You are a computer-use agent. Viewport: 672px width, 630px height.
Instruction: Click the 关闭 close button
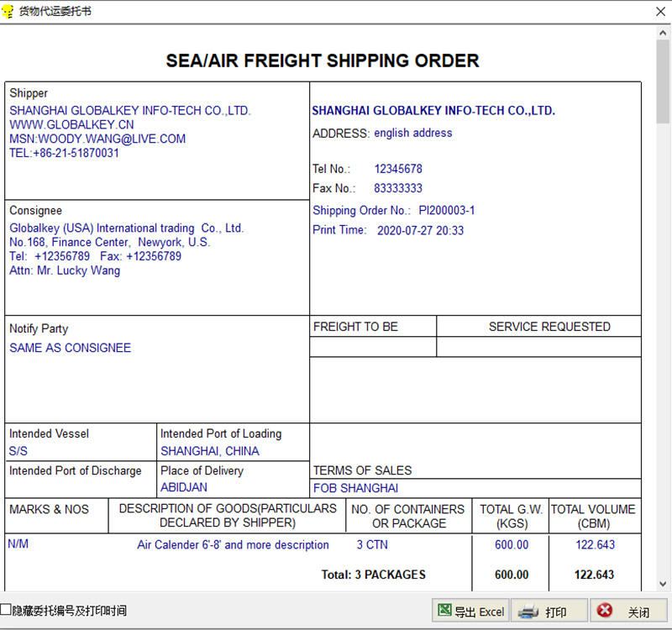point(628,611)
